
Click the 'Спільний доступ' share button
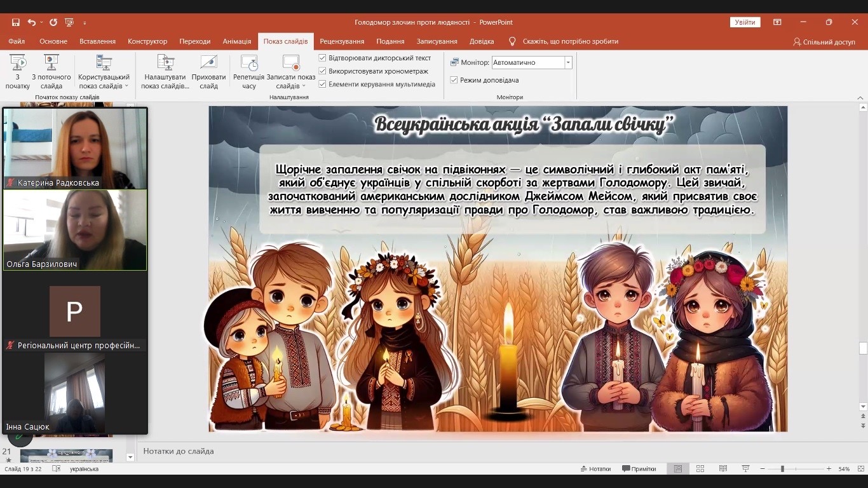824,42
